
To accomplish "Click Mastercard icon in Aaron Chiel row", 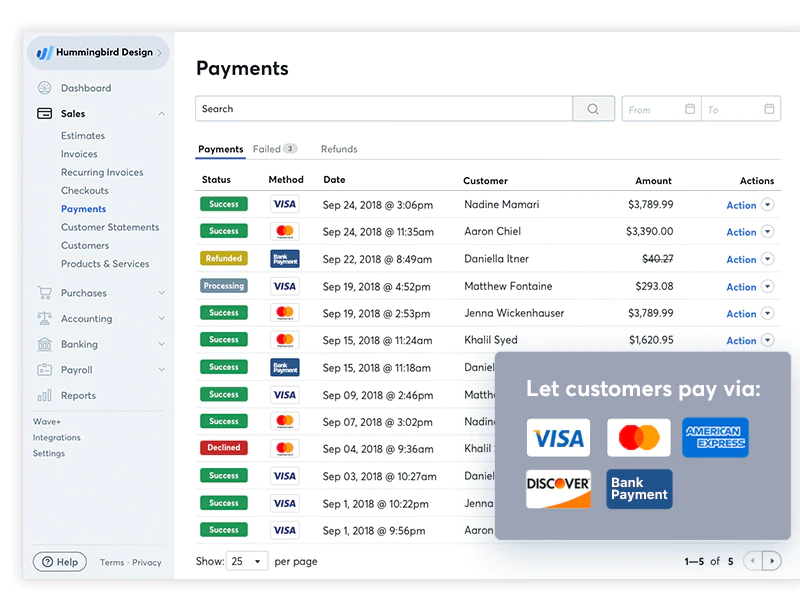I will [x=285, y=231].
